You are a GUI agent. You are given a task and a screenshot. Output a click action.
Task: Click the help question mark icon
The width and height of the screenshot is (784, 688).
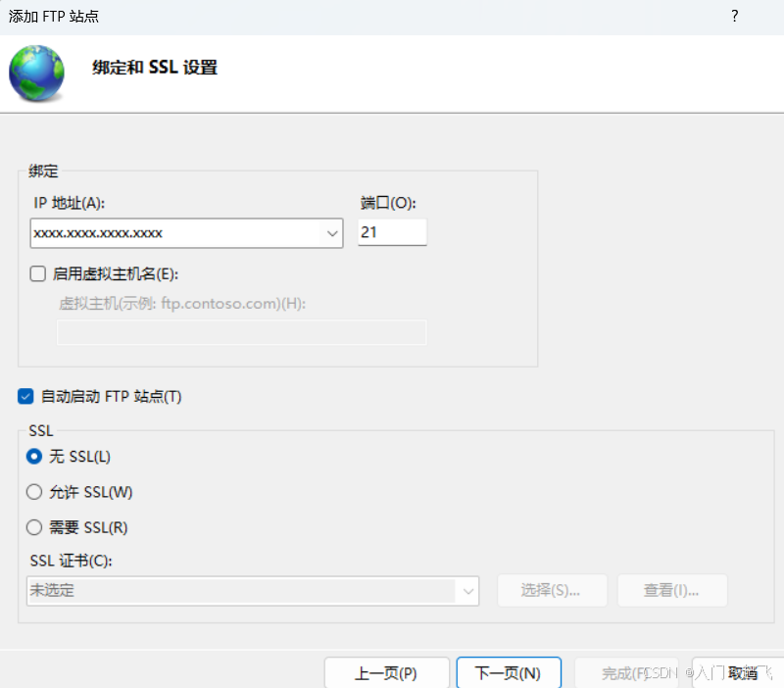point(734,16)
